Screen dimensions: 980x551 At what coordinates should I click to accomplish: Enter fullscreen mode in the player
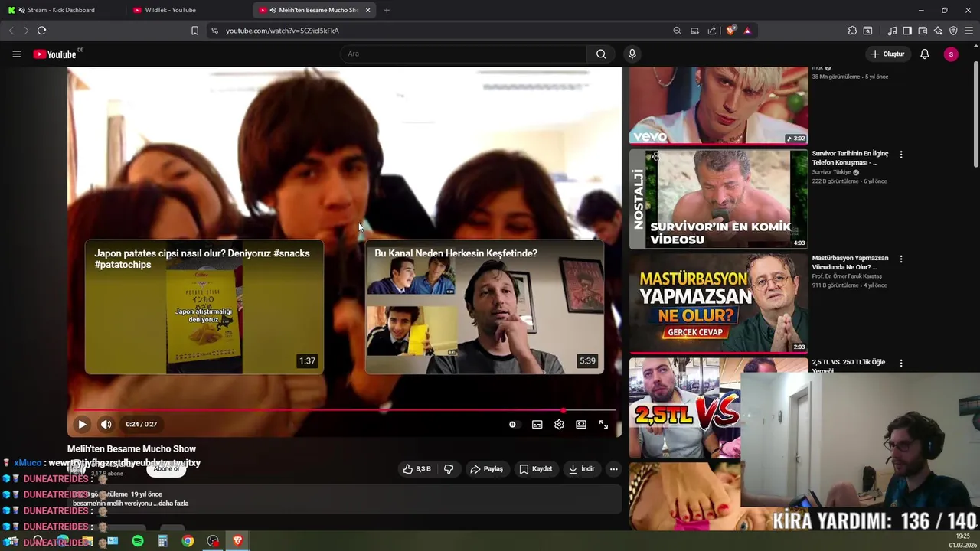coord(603,424)
